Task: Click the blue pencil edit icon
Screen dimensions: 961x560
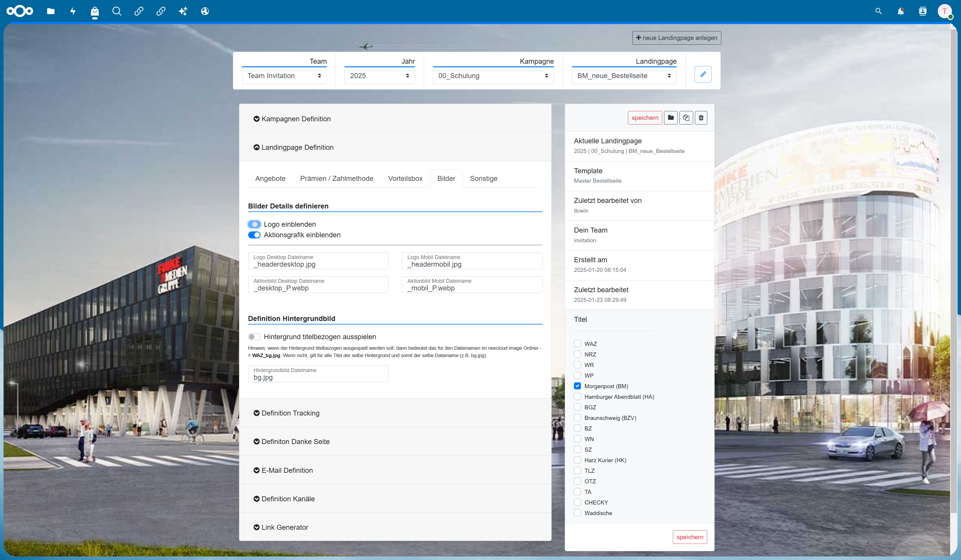Action: [x=703, y=74]
